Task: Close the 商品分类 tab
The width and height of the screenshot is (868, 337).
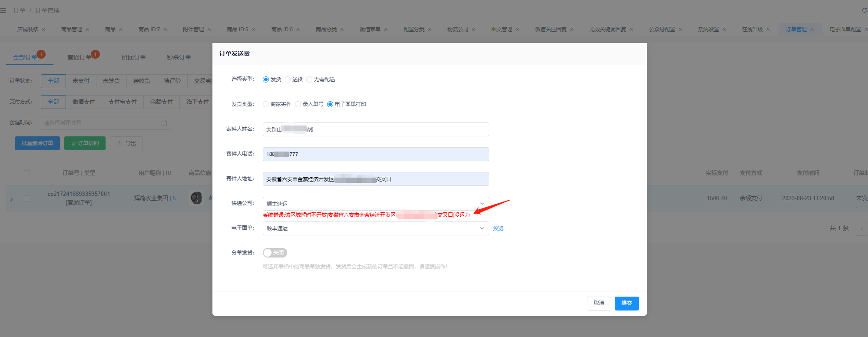Action: pyautogui.click(x=342, y=30)
